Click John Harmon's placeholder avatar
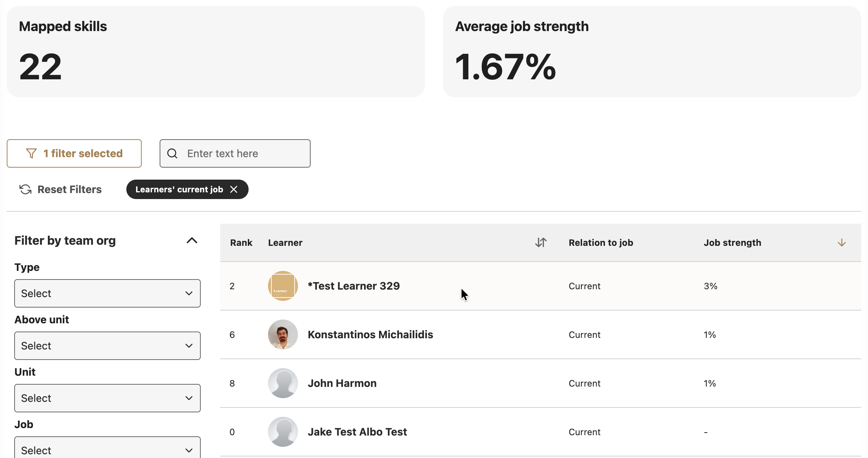 [x=283, y=383]
